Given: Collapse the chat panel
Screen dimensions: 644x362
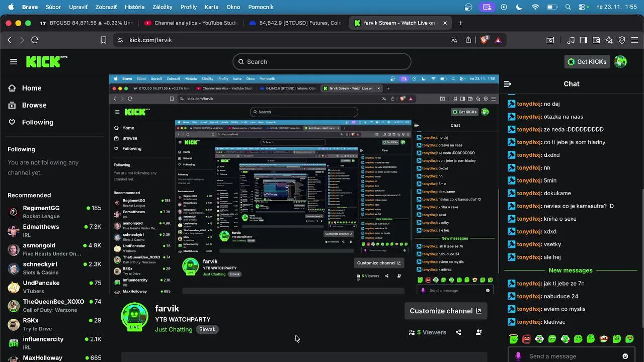Looking at the screenshot, I should [508, 84].
